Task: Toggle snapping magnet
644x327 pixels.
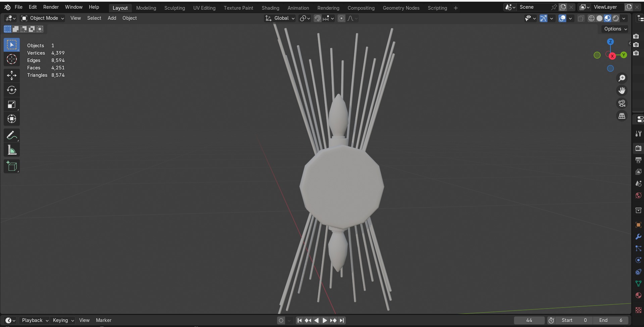Action: point(317,18)
